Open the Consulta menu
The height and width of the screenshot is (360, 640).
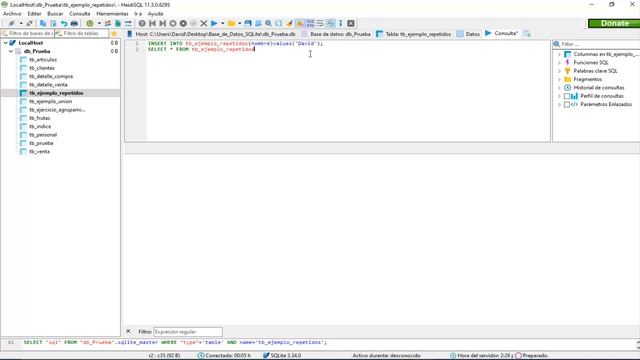click(80, 14)
